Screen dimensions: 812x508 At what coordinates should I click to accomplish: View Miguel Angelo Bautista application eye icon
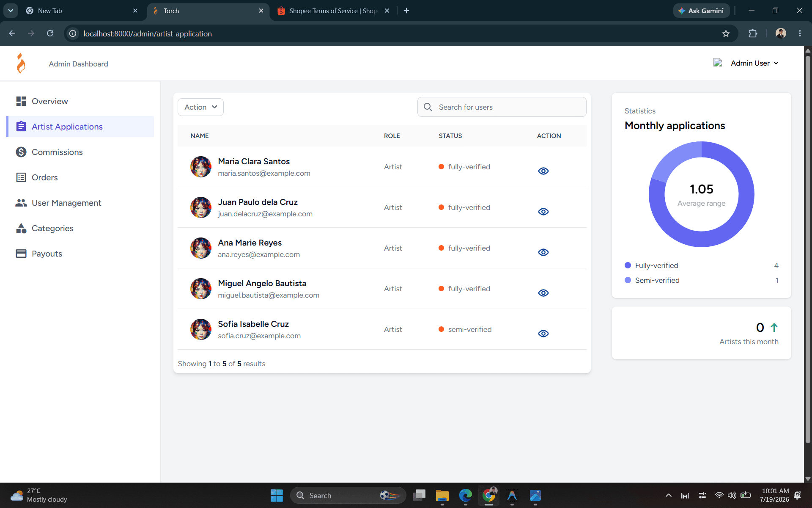tap(543, 293)
